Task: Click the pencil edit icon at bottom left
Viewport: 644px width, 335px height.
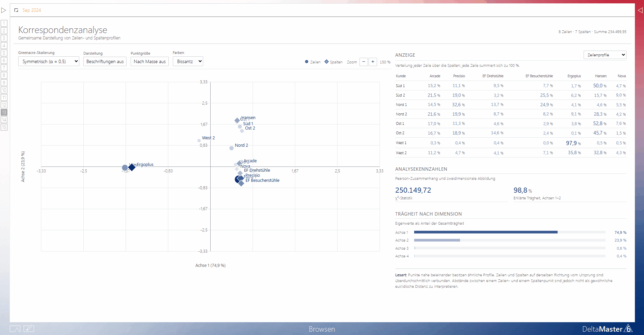Action: [29, 328]
